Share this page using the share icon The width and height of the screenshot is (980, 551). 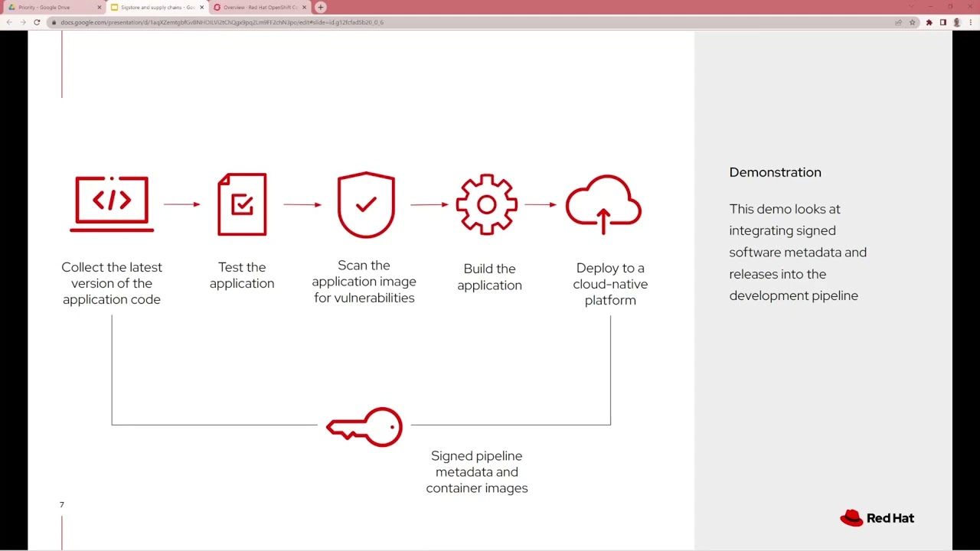tap(898, 22)
